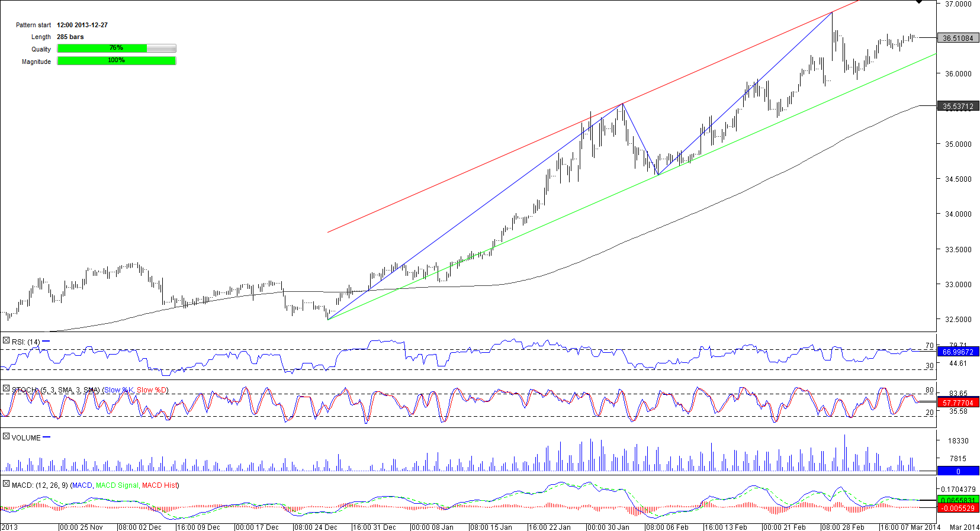This screenshot has width=980, height=531.
Task: Click the STOCH indicator title label
Action: point(56,390)
